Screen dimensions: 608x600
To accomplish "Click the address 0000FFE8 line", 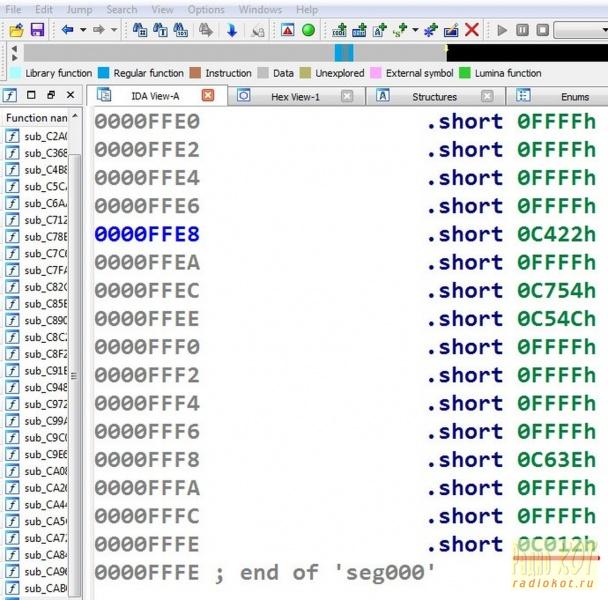I will (147, 234).
